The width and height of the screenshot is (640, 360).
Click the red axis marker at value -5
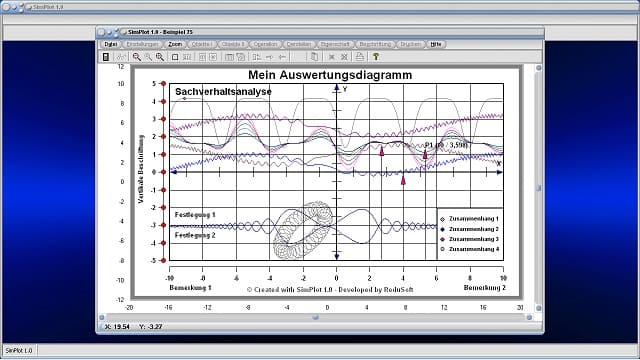tap(163, 260)
